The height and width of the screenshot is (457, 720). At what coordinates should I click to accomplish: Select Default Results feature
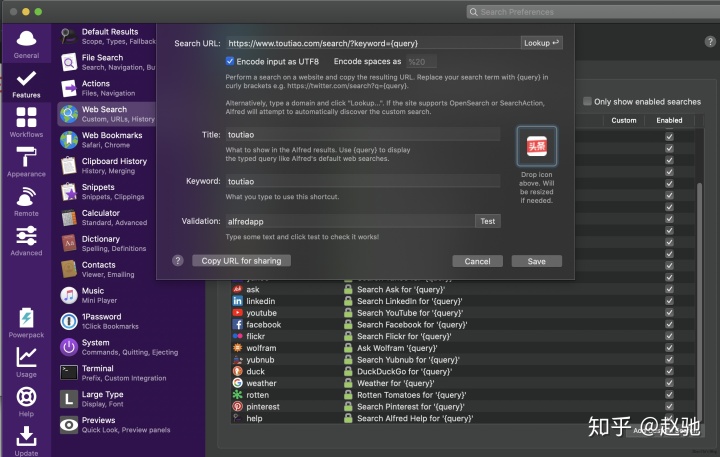tap(108, 36)
